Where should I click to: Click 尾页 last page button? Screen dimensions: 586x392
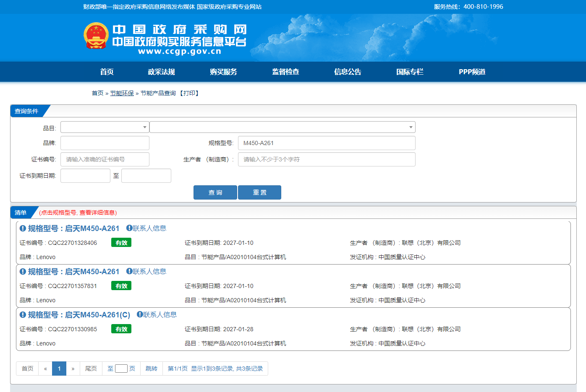(91, 369)
